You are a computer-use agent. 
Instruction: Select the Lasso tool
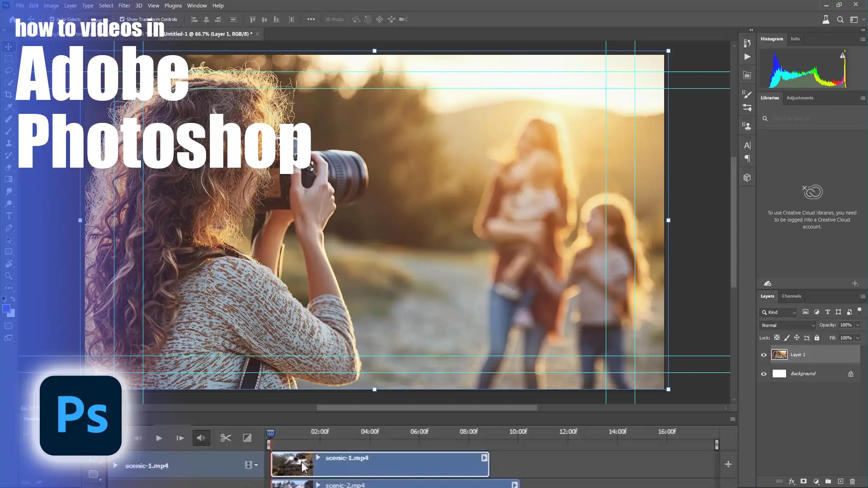tap(9, 70)
